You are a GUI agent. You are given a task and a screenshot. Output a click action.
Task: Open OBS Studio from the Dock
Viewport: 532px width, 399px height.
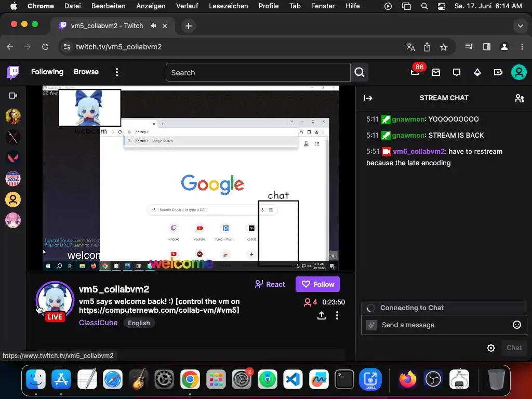(x=433, y=379)
